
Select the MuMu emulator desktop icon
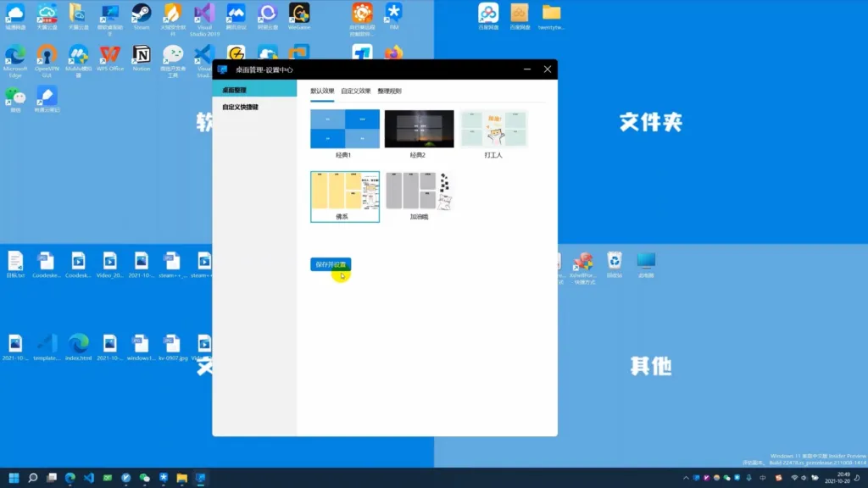(78, 61)
